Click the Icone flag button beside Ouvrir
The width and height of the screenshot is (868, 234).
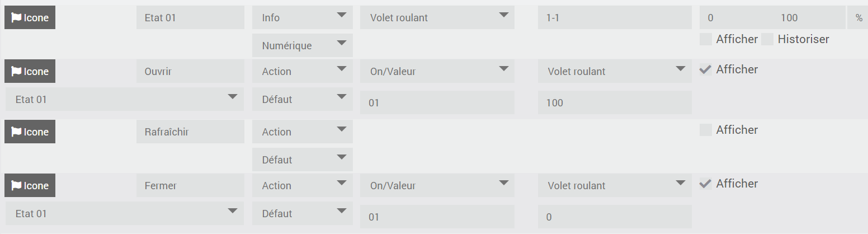(30, 72)
